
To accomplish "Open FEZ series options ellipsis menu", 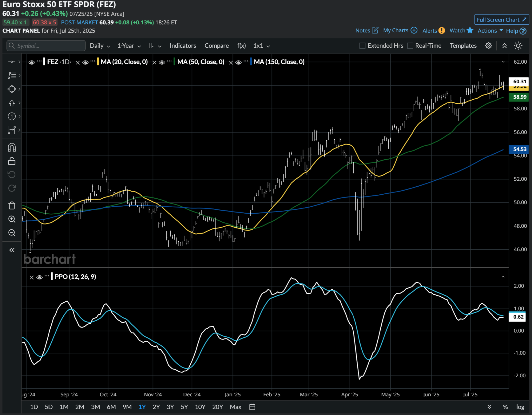I will tap(39, 61).
